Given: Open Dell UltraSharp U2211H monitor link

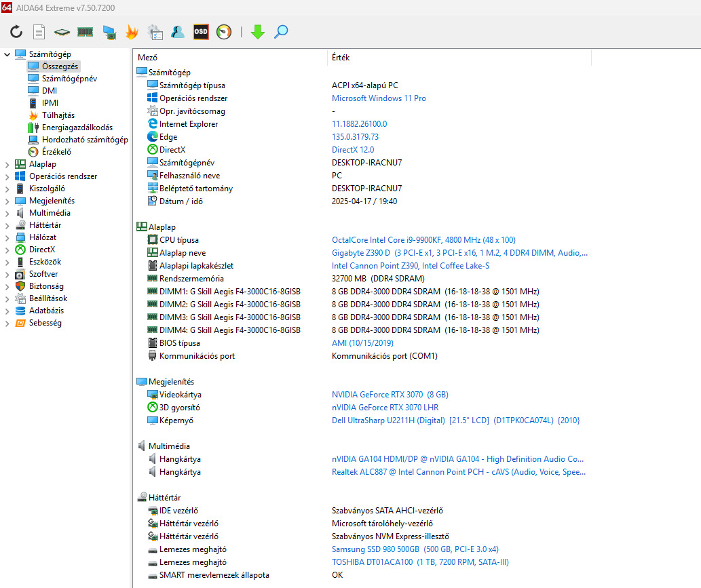Looking at the screenshot, I should 455,420.
